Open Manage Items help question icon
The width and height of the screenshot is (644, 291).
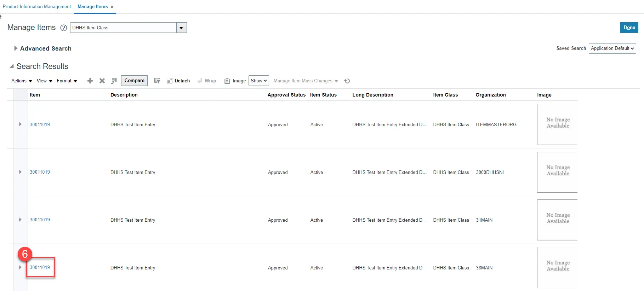pyautogui.click(x=64, y=28)
